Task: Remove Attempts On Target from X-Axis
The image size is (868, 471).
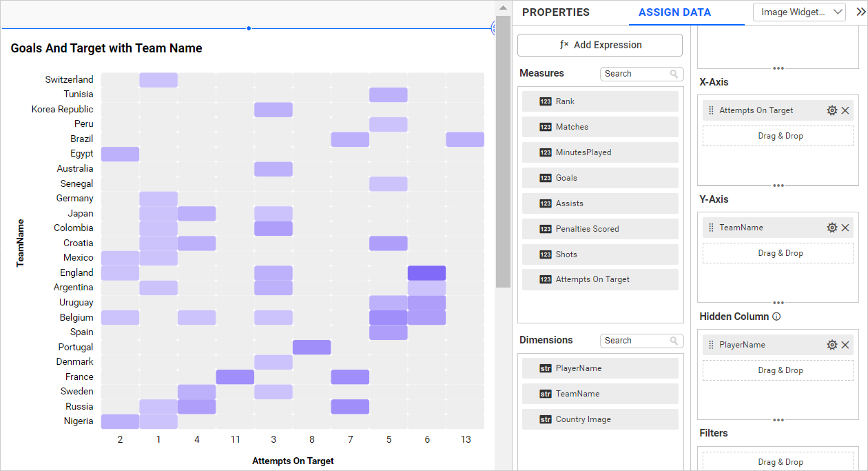Action: [845, 110]
